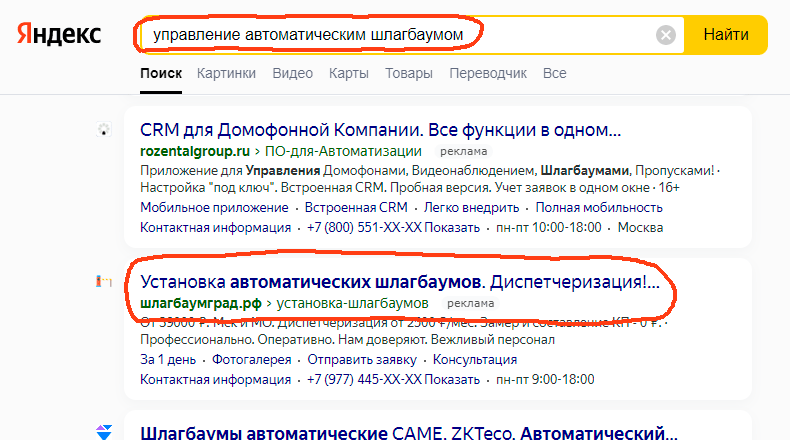Viewport: 790px width, 440px height.
Task: Switch to the Видео tab
Action: point(293,73)
